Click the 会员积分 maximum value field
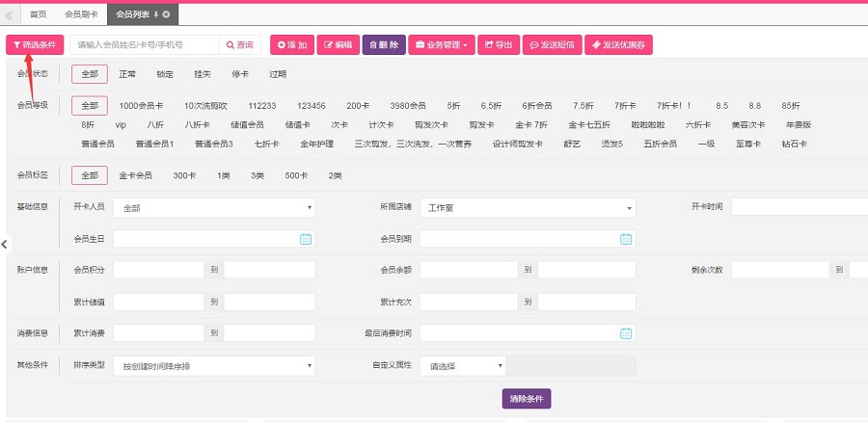 tap(270, 270)
